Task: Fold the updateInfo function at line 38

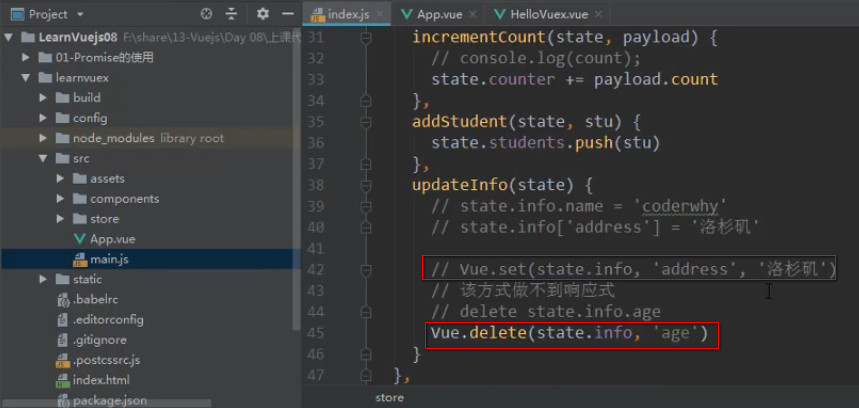Action: [365, 186]
